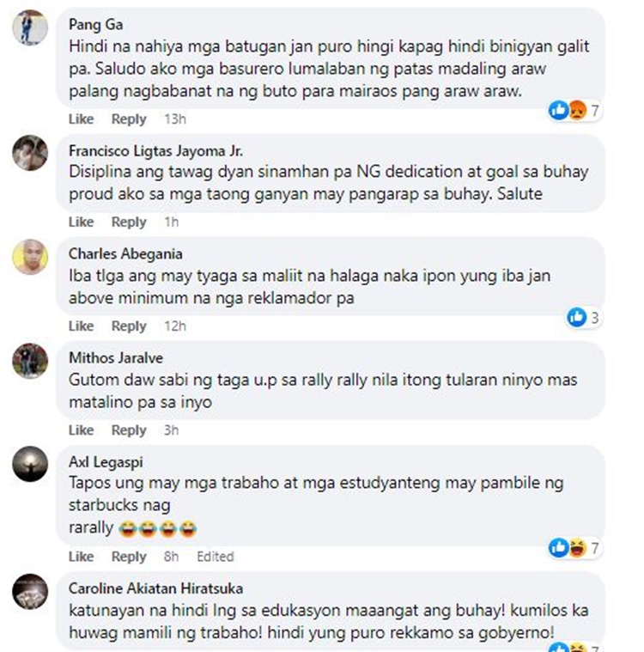Open the Edited history on Axl Legaspi's comment
This screenshot has width=644, height=652.
[216, 557]
